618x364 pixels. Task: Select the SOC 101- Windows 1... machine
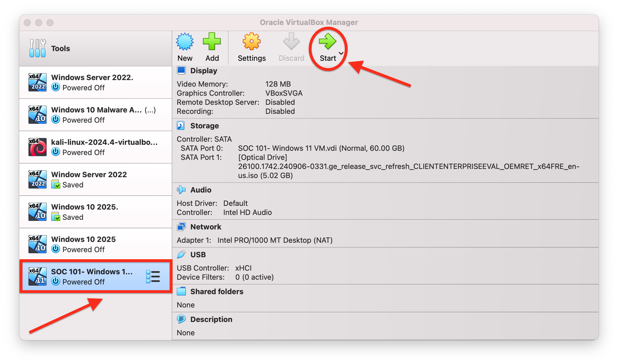point(96,277)
